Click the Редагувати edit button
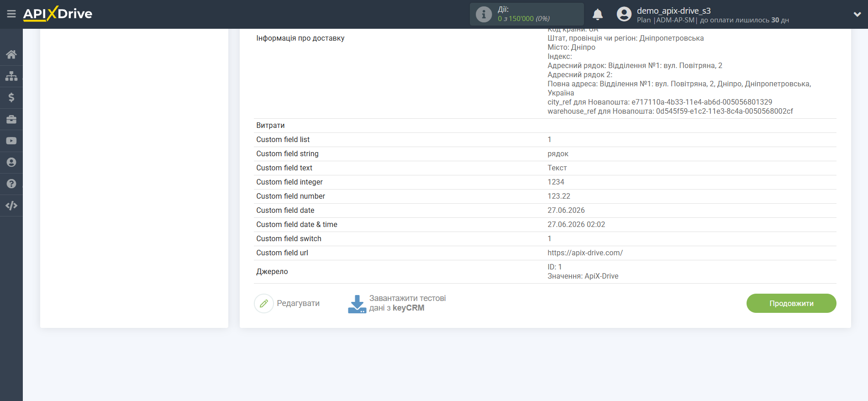 click(287, 303)
